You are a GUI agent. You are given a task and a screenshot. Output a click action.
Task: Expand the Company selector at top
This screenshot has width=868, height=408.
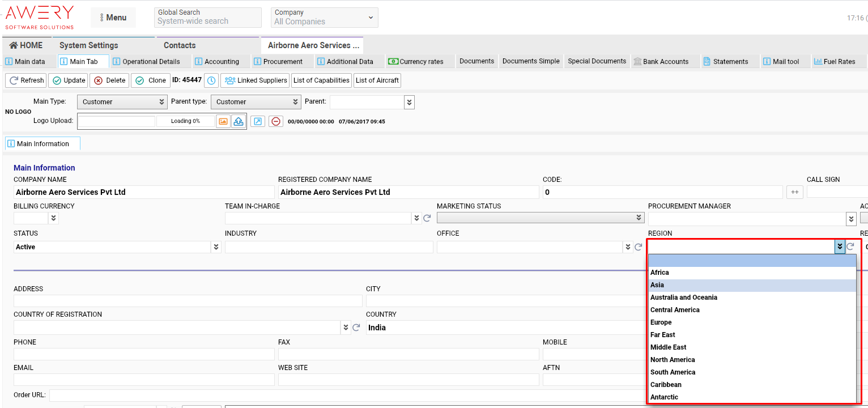pyautogui.click(x=324, y=18)
